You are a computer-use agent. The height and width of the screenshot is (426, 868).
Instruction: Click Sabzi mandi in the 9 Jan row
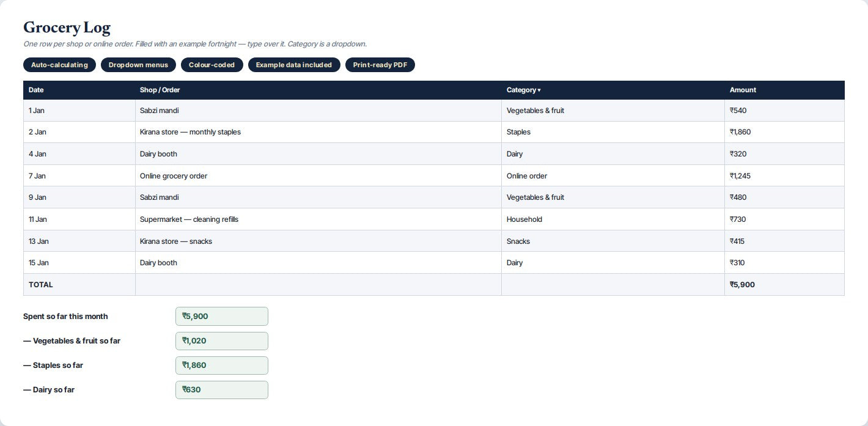318,197
